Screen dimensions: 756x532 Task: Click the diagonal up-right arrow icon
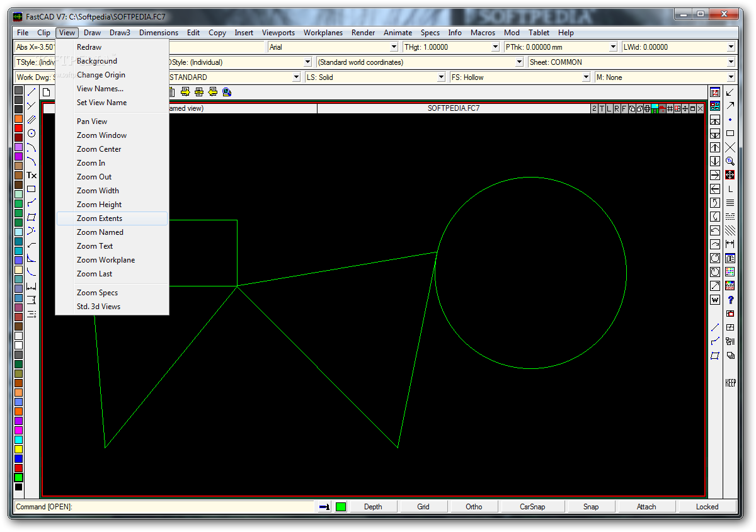click(x=730, y=106)
